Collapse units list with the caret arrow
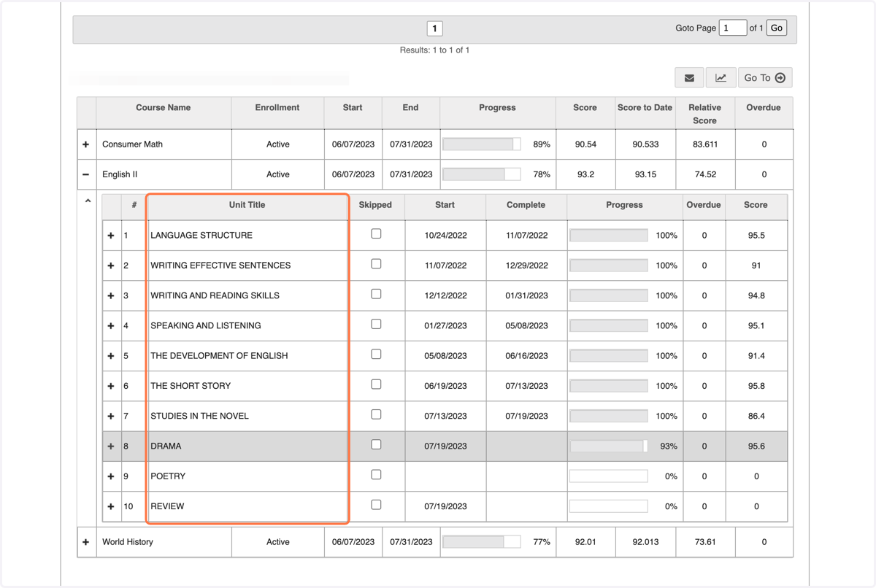The image size is (876, 588). pyautogui.click(x=88, y=201)
